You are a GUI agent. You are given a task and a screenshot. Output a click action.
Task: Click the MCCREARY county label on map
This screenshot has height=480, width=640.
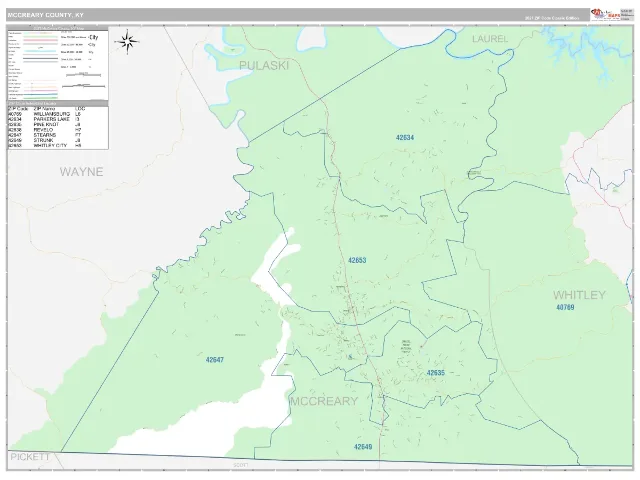pos(324,401)
